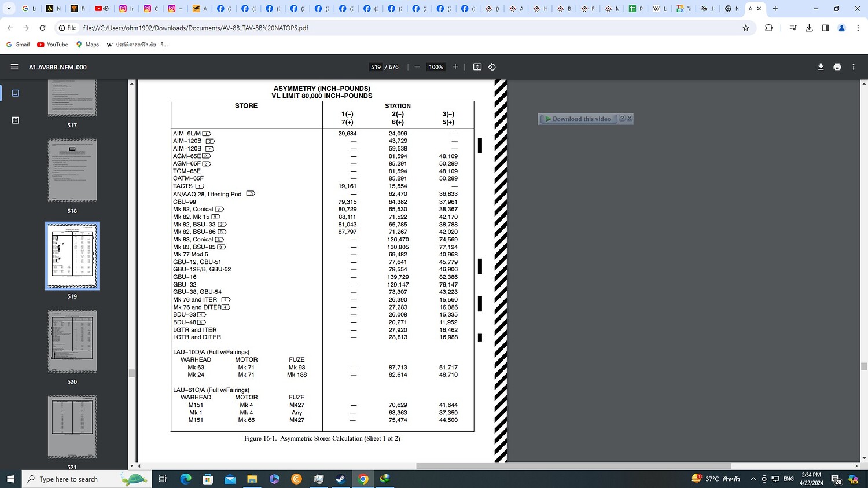Screen dimensions: 868x488
Task: Open page 517 thumbnail
Action: coord(72,97)
